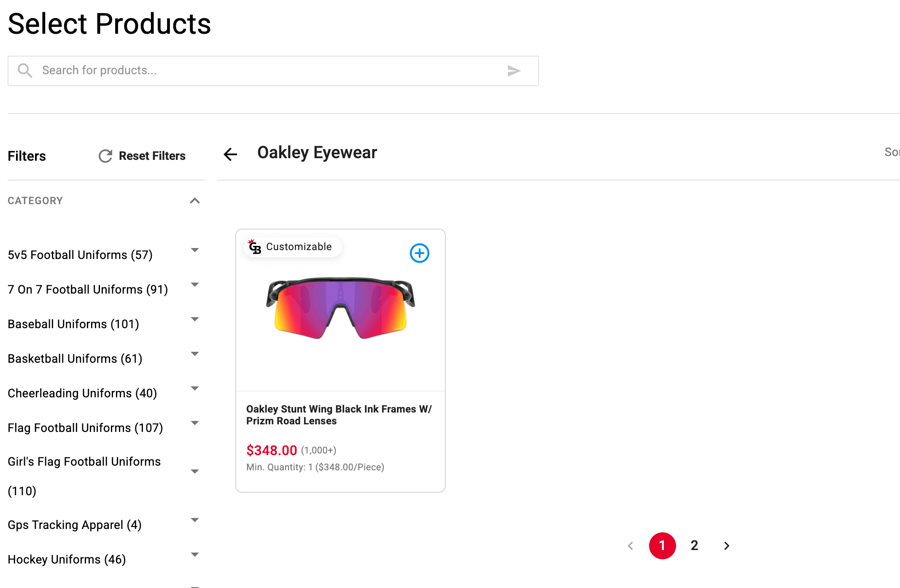
Task: Click the Customizable badge logo
Action: (x=255, y=247)
